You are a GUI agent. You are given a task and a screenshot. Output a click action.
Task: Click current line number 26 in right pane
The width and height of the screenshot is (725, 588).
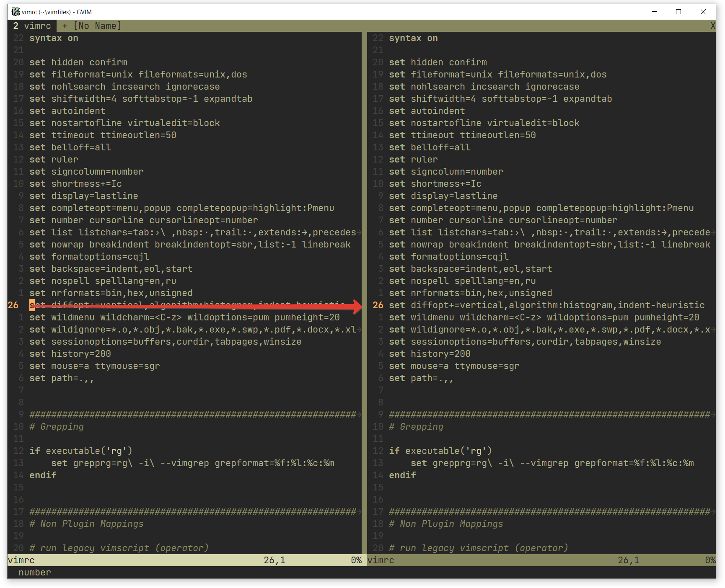(x=378, y=305)
